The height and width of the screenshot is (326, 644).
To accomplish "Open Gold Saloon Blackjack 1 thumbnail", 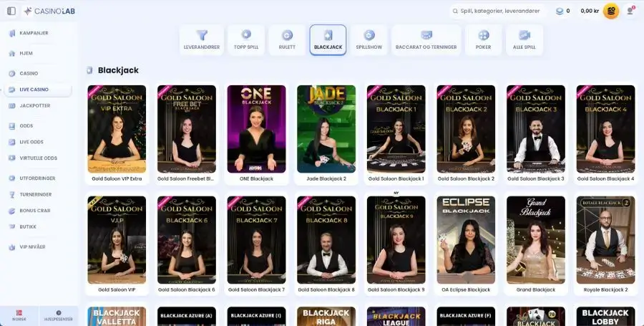I will click(396, 129).
